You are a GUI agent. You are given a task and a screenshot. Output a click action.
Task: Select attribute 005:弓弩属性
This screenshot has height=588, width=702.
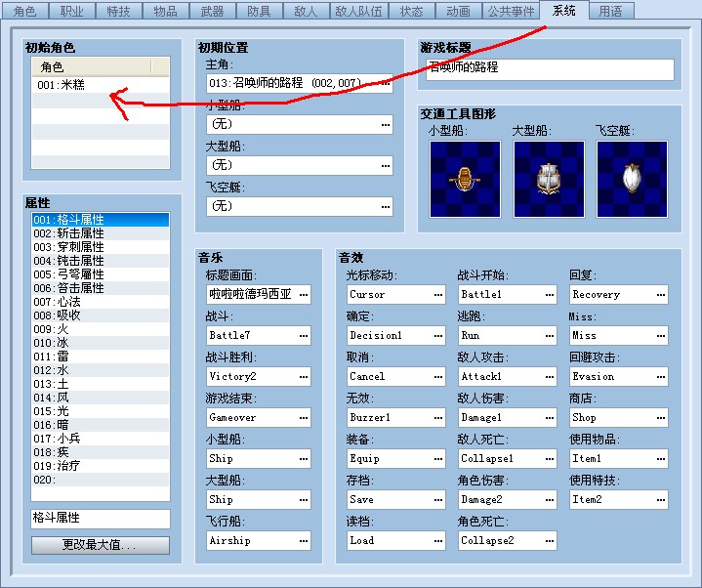click(x=101, y=274)
